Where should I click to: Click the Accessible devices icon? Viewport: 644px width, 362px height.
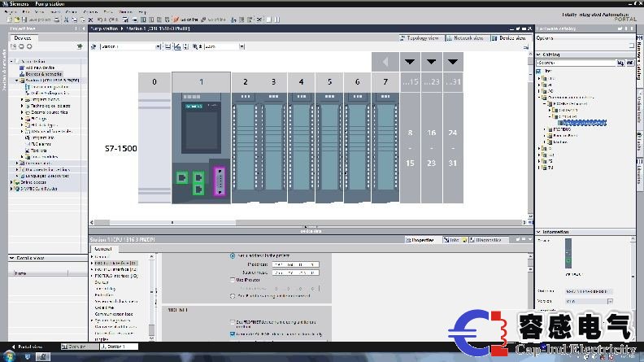[x=233, y=20]
